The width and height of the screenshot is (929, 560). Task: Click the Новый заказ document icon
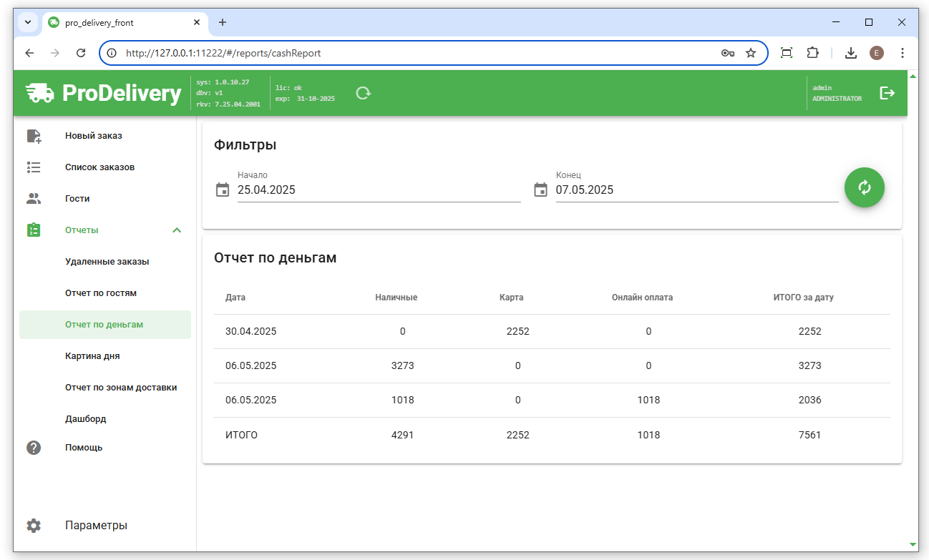34,136
